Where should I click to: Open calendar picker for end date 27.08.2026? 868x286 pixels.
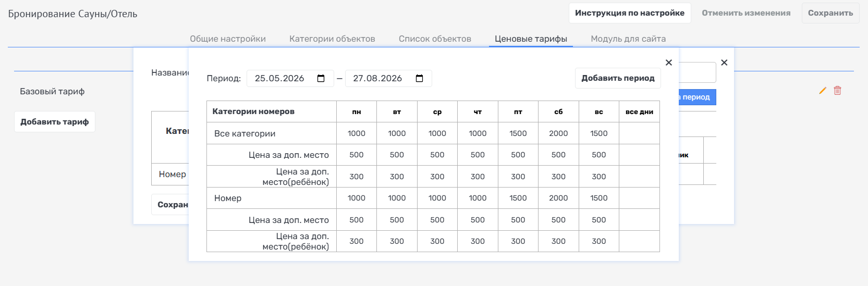point(420,78)
